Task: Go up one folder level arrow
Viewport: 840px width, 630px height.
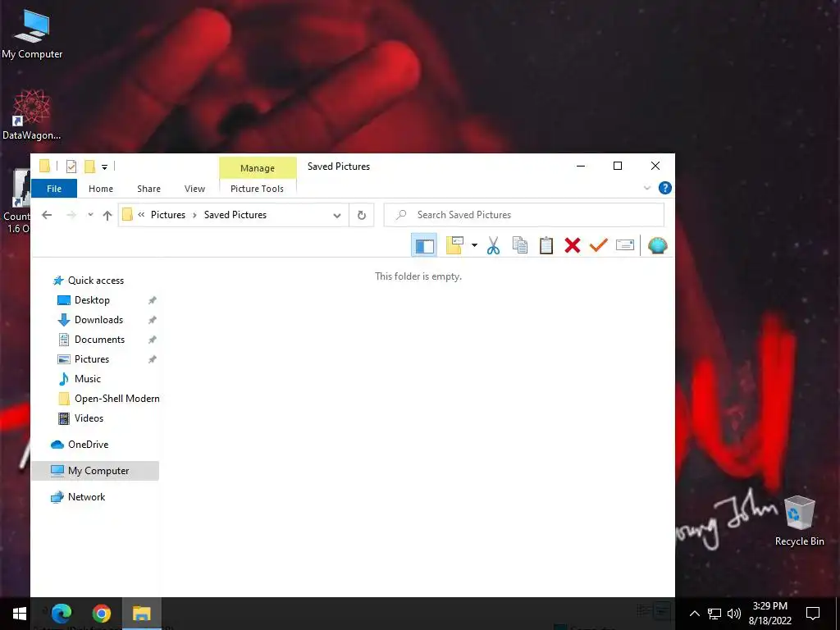Action: (107, 216)
